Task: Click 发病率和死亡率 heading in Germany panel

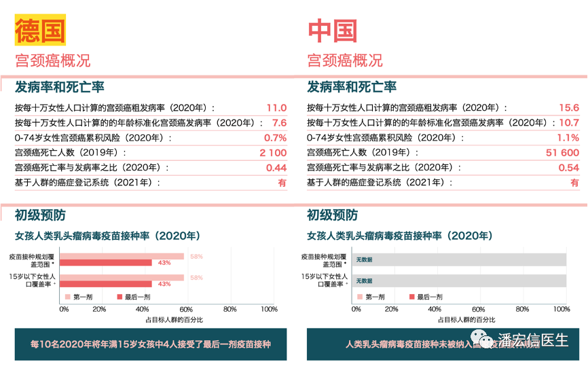Action: [59, 87]
